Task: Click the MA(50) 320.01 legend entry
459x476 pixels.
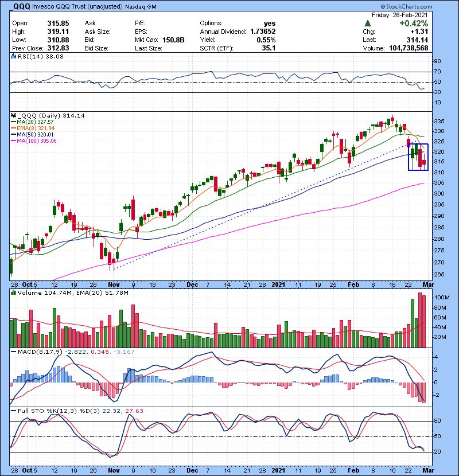Action: pos(35,134)
